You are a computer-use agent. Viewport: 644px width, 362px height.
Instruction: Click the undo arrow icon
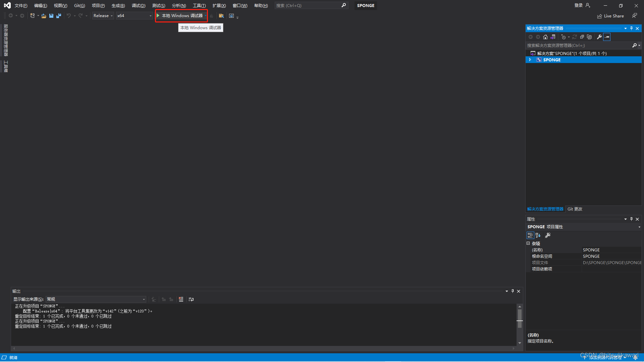[69, 16]
